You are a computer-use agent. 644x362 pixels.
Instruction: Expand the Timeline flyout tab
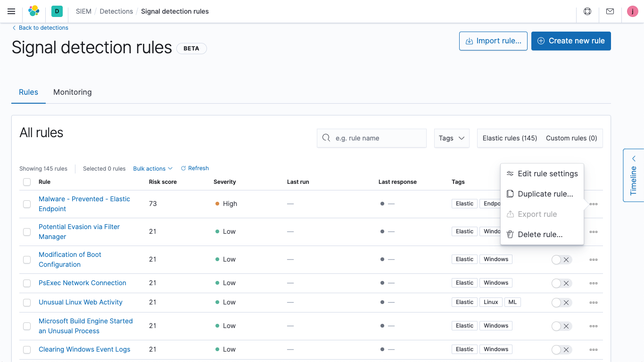click(634, 175)
